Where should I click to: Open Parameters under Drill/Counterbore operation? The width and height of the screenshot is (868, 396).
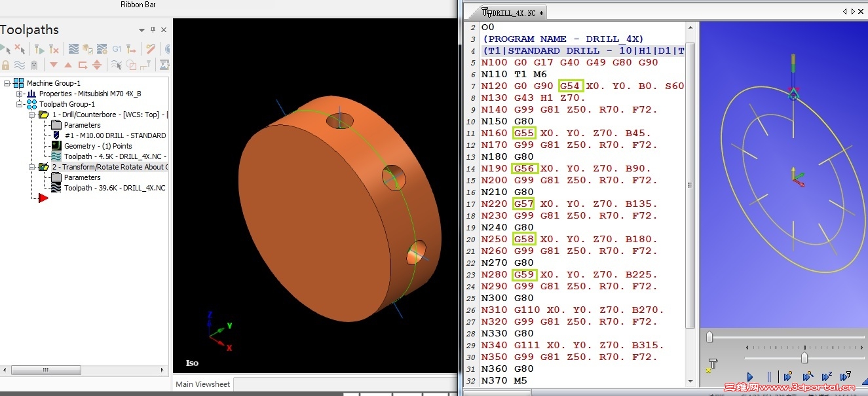pos(82,125)
